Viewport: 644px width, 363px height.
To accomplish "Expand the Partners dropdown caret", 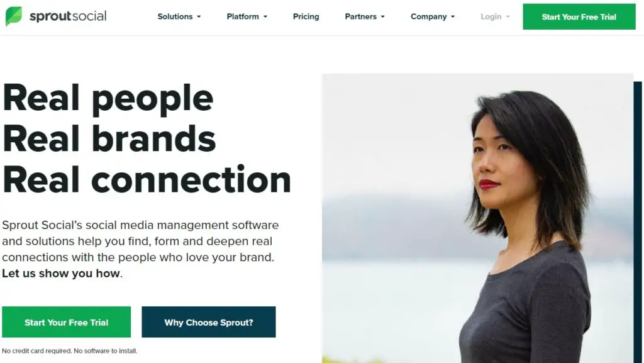I will (x=383, y=17).
